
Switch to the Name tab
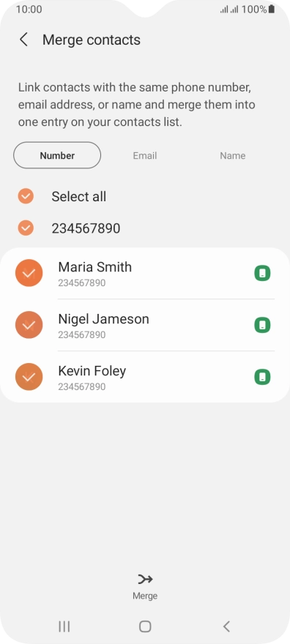232,156
